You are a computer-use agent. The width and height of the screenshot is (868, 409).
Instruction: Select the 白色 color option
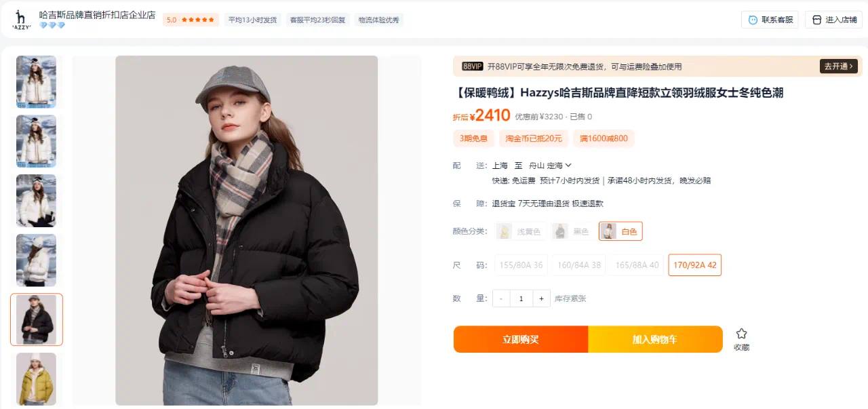620,231
